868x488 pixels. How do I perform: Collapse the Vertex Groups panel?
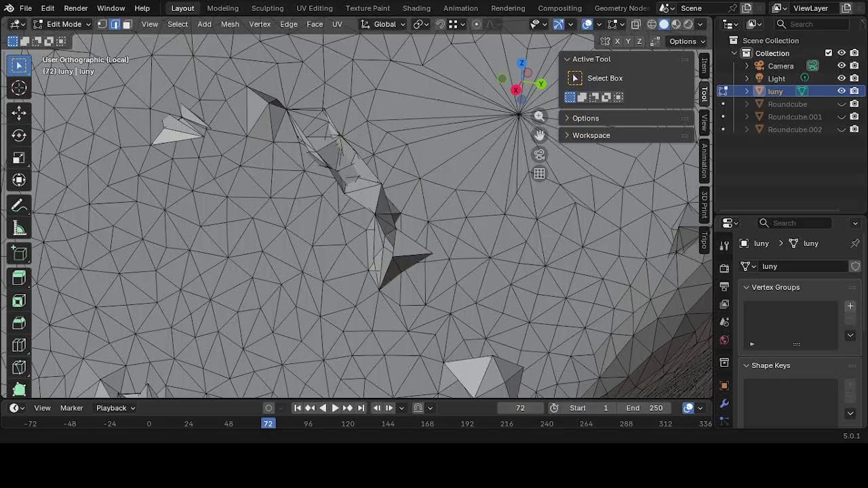pyautogui.click(x=747, y=287)
